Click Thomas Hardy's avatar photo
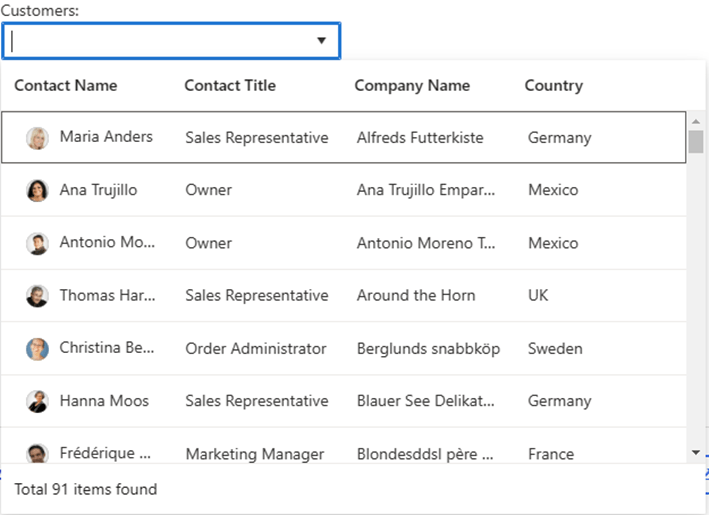The image size is (709, 515). click(x=37, y=296)
